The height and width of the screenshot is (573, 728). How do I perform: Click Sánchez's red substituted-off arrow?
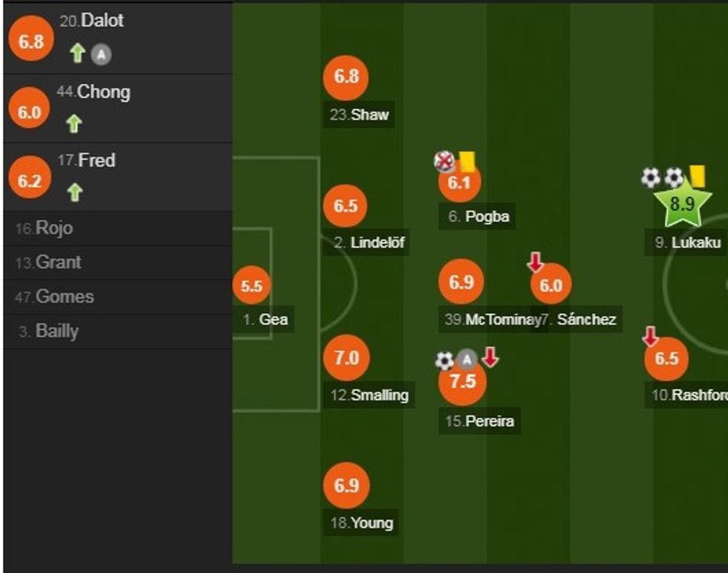pos(536,262)
